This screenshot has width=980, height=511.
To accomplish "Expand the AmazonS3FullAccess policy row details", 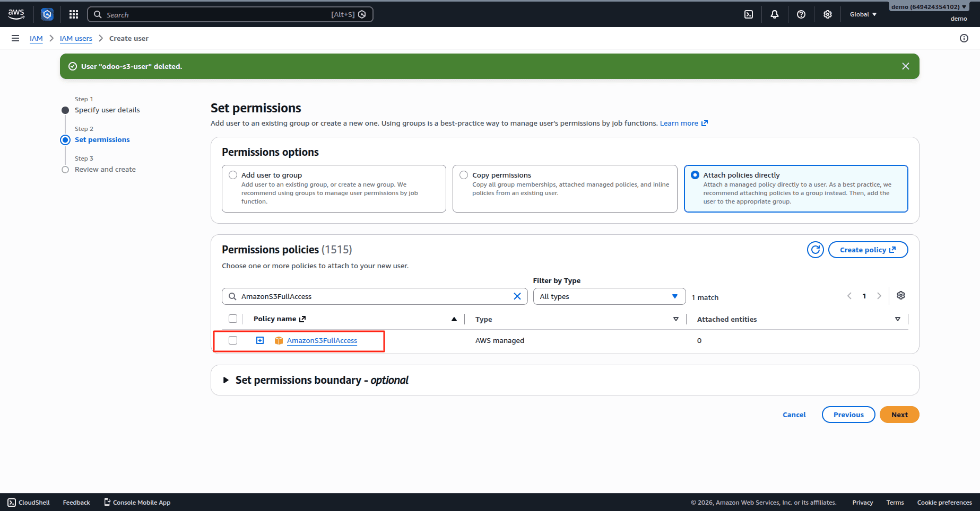I will point(260,340).
